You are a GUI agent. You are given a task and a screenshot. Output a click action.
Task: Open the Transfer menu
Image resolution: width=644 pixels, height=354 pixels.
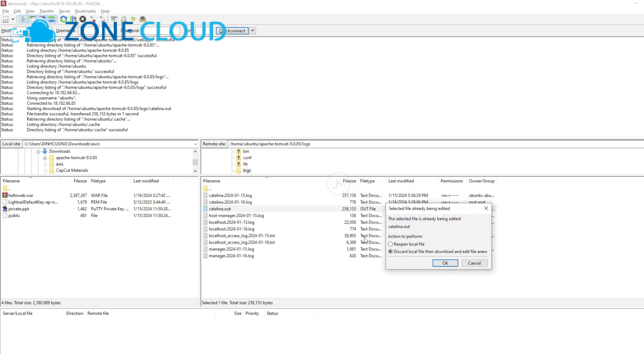tap(47, 11)
